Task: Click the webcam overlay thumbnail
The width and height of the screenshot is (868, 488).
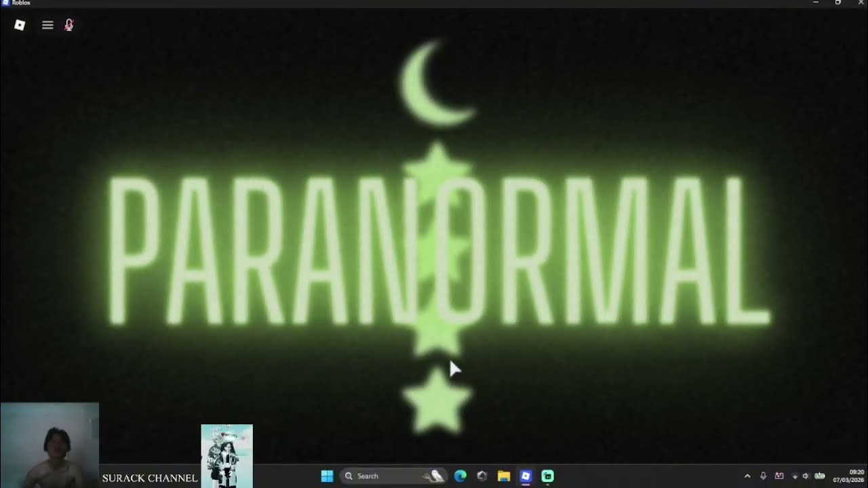Action: [50, 445]
